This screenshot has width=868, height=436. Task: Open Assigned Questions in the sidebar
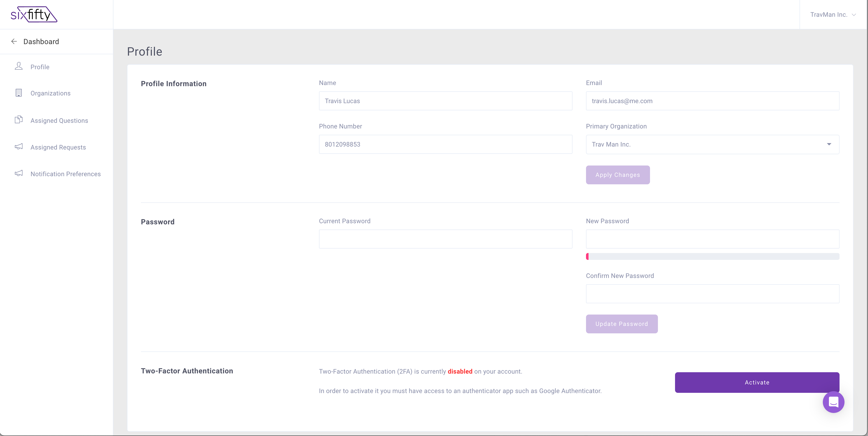coord(59,121)
